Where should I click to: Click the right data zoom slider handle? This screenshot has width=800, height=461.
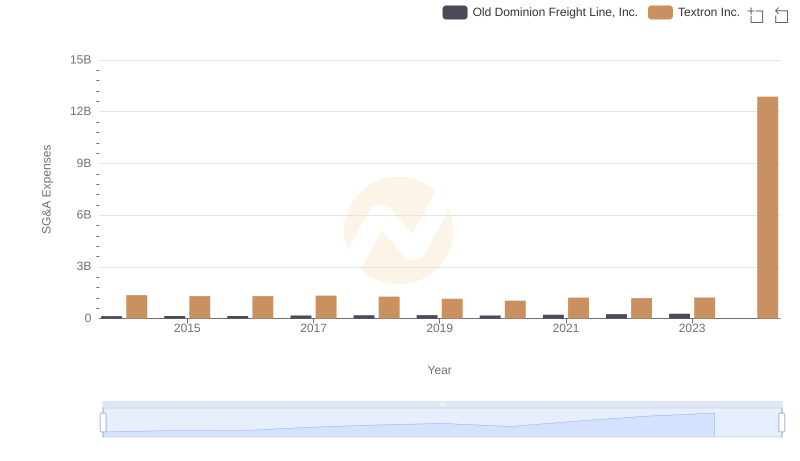[781, 423]
